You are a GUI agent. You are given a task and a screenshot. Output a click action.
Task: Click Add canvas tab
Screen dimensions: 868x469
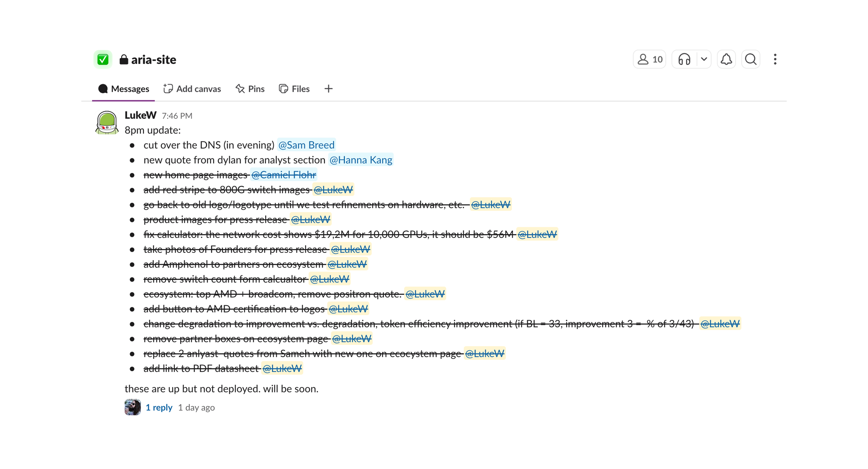click(192, 89)
